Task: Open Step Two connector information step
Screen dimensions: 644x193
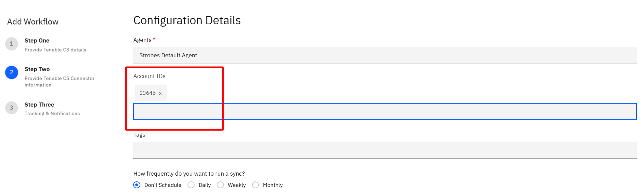Action: click(59, 77)
